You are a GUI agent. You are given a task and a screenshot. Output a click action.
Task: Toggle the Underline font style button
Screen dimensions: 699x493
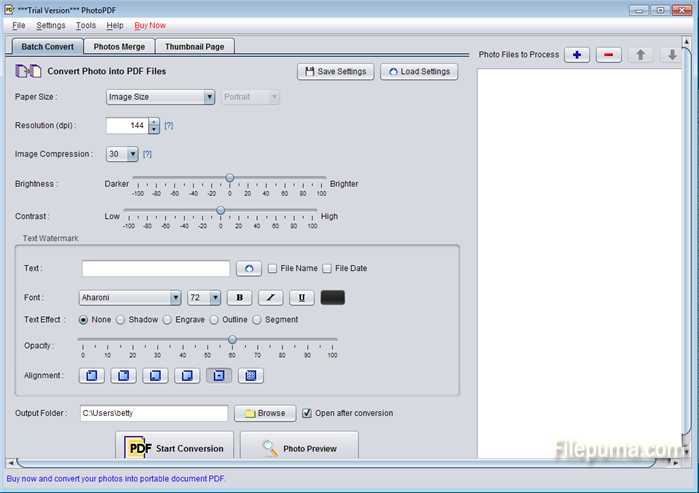coord(302,297)
